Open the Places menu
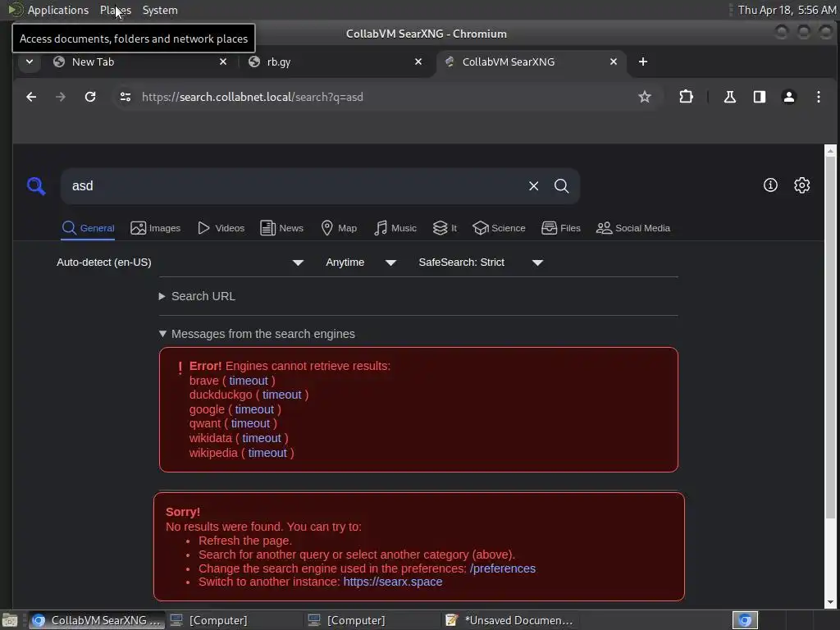 pos(115,10)
